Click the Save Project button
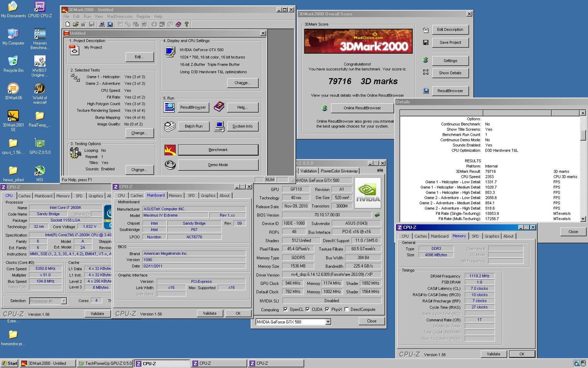Screen dimensions: 588x368 450,43
